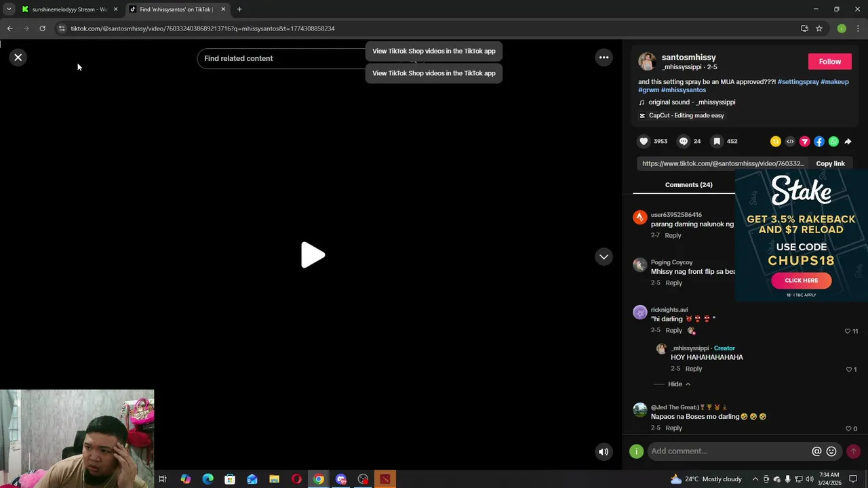Close the TikTok video viewer

pos(18,58)
